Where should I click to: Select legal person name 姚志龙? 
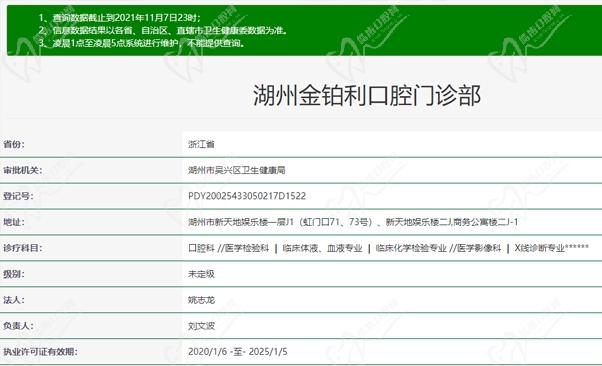201,300
